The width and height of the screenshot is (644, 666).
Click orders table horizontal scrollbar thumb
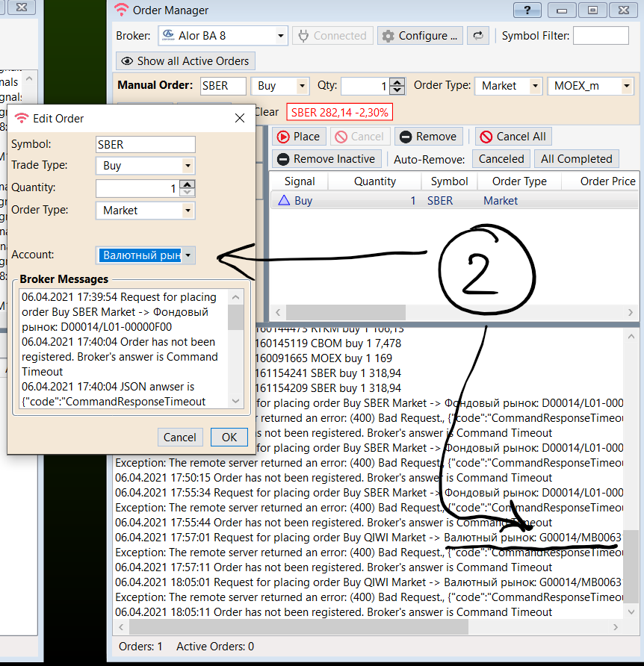(x=346, y=313)
